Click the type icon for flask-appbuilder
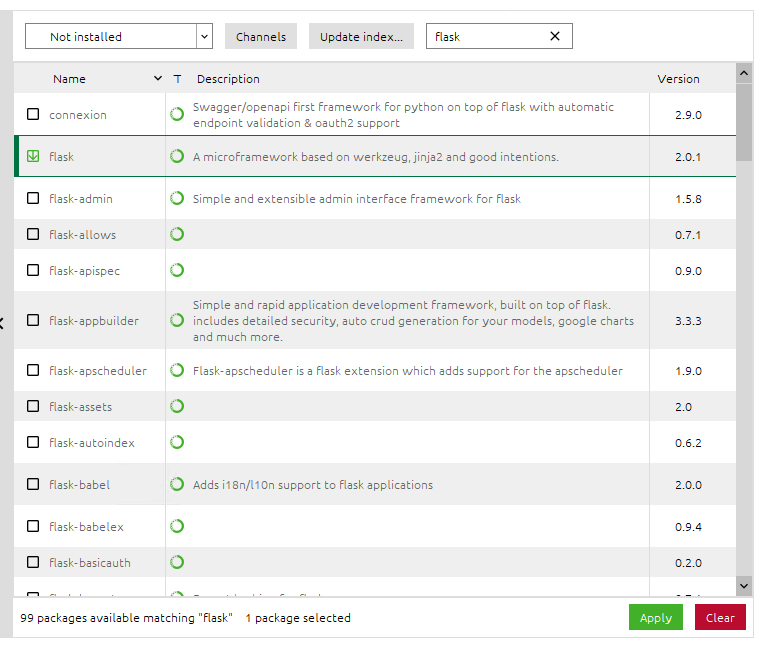Screen dimensions: 764x654 tap(177, 320)
